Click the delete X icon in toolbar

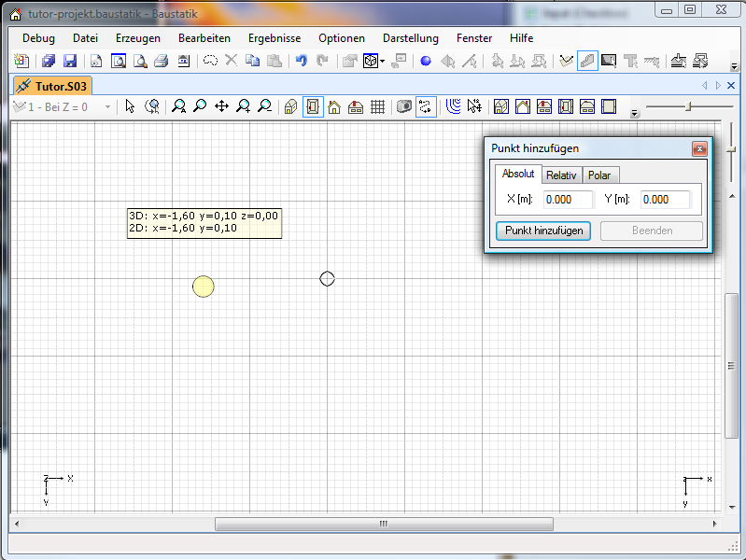[232, 61]
